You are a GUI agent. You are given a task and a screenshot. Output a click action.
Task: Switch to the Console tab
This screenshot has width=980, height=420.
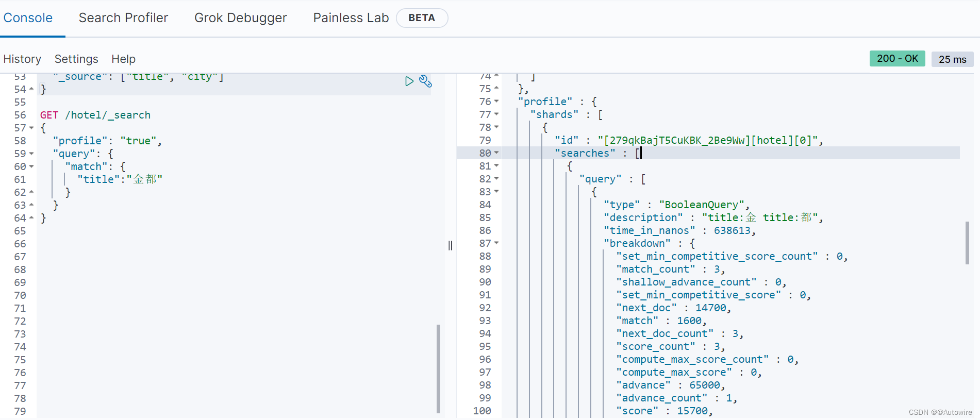(x=28, y=18)
